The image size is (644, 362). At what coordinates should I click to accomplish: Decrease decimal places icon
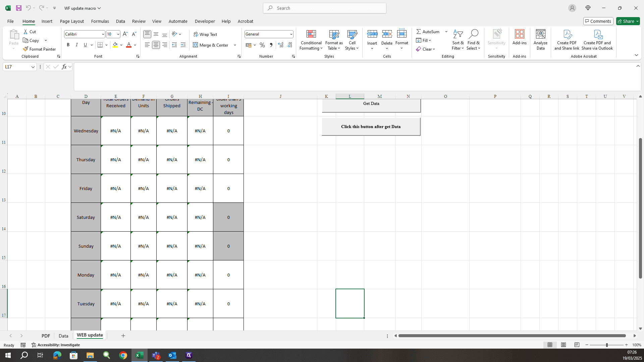point(289,45)
